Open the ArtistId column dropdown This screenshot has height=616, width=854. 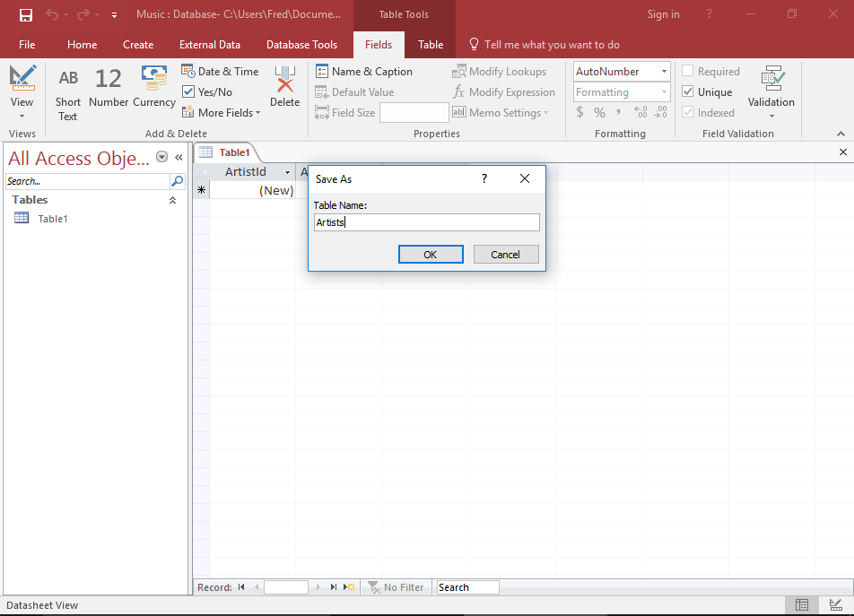point(287,172)
